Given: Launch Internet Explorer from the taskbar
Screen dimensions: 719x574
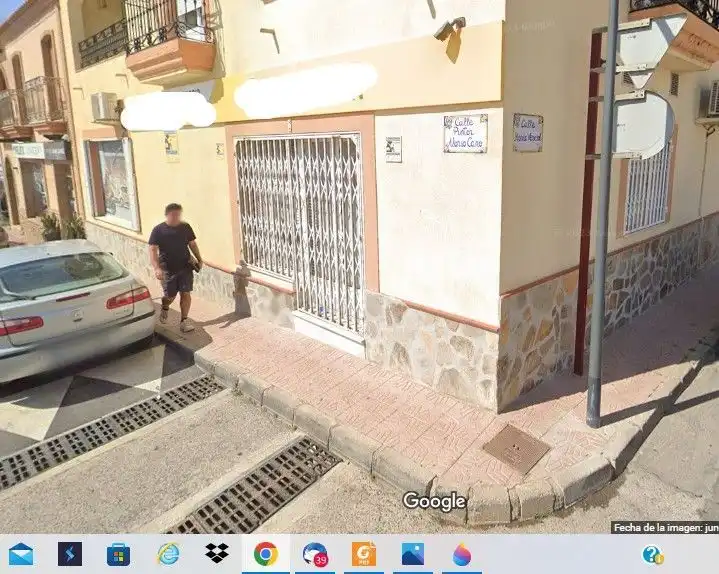Looking at the screenshot, I should (168, 554).
